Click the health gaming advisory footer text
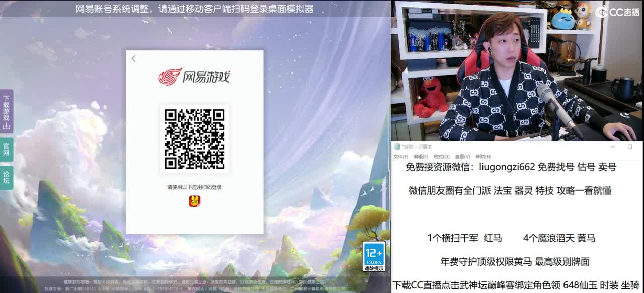This screenshot has height=293, width=644. tap(194, 282)
